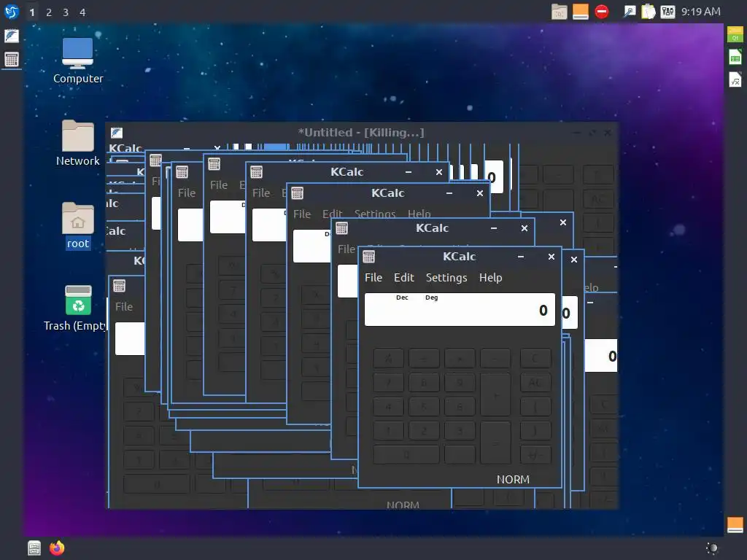Click the orange drive icon in top tray
The width and height of the screenshot is (747, 560).
point(580,12)
